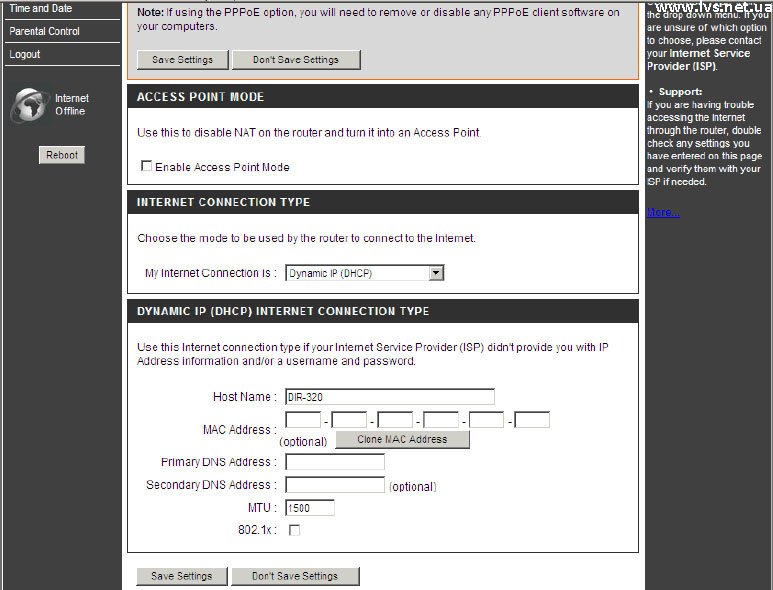The width and height of the screenshot is (773, 590).
Task: Follow the More... help link
Action: pos(662,213)
